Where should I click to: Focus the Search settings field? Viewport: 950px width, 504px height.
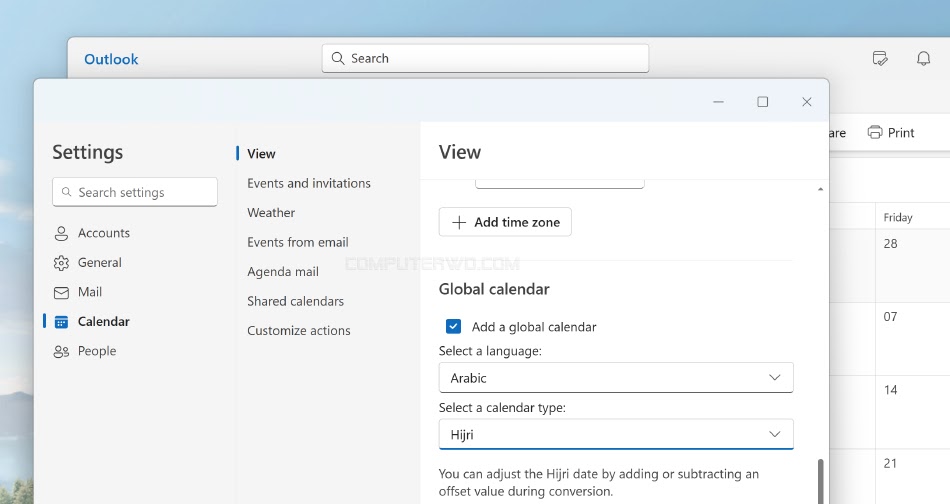[135, 192]
